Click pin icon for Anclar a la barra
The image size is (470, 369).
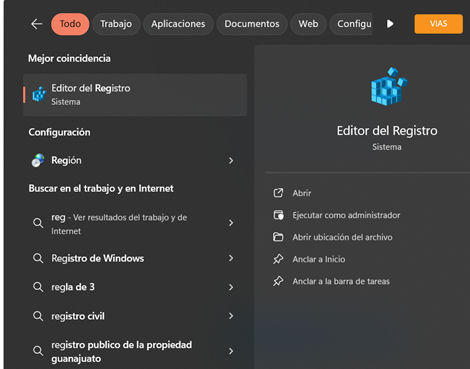pyautogui.click(x=278, y=281)
